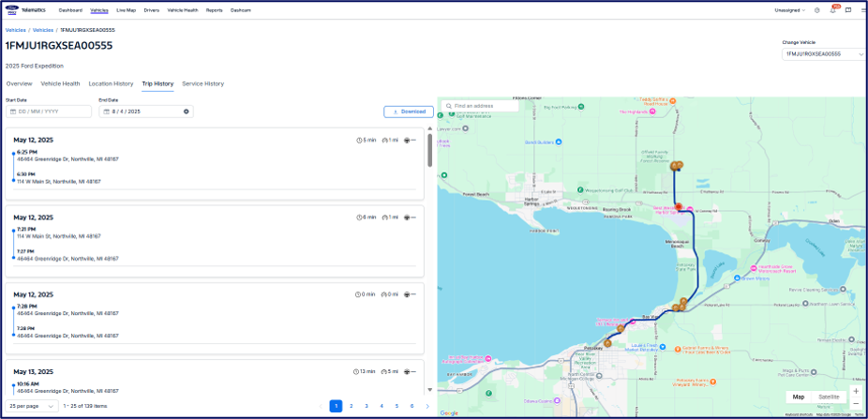
Task: Open the Vehicles item in top navigation
Action: (99, 10)
